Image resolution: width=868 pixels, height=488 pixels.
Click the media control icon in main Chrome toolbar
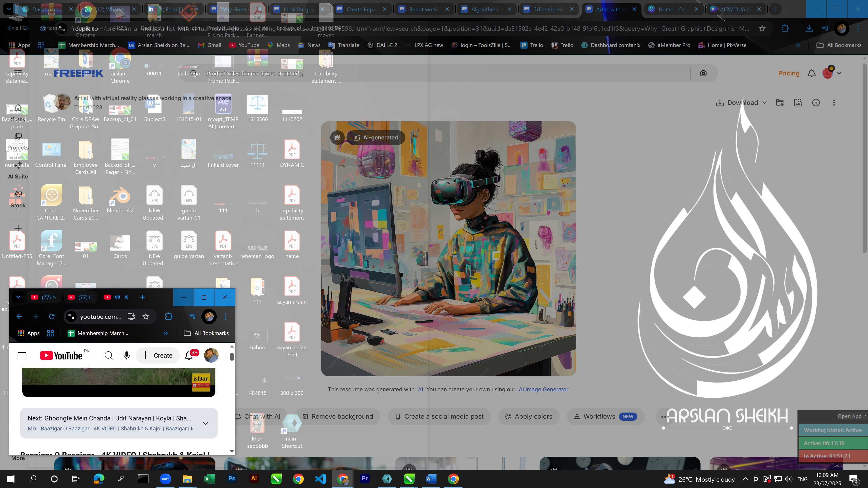click(x=825, y=29)
